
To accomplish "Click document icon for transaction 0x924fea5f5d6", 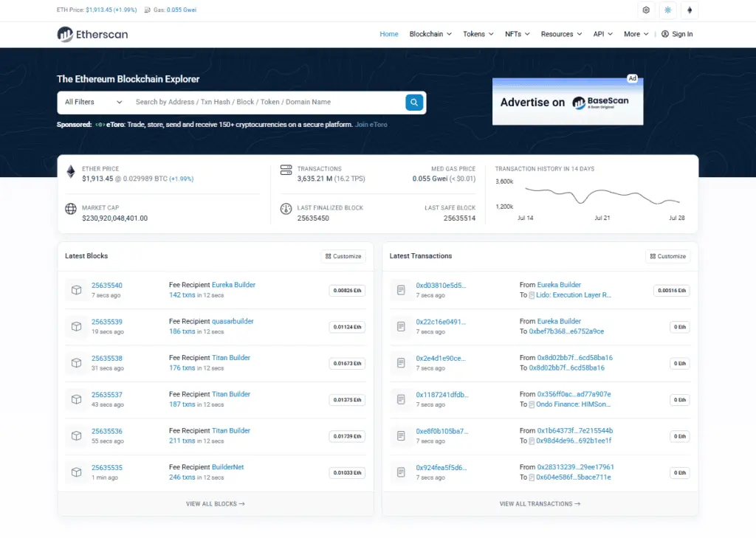I will 401,472.
